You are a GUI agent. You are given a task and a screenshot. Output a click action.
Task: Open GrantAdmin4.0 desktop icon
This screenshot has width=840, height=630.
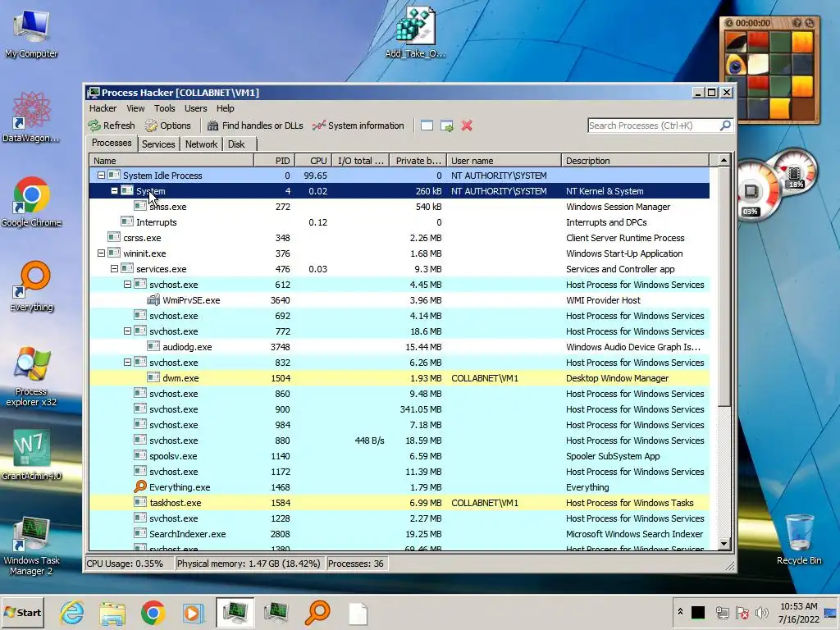[32, 454]
